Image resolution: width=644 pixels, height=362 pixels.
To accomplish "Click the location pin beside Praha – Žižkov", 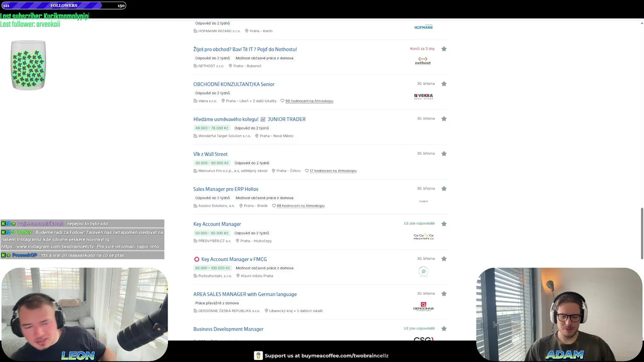I will (x=274, y=171).
